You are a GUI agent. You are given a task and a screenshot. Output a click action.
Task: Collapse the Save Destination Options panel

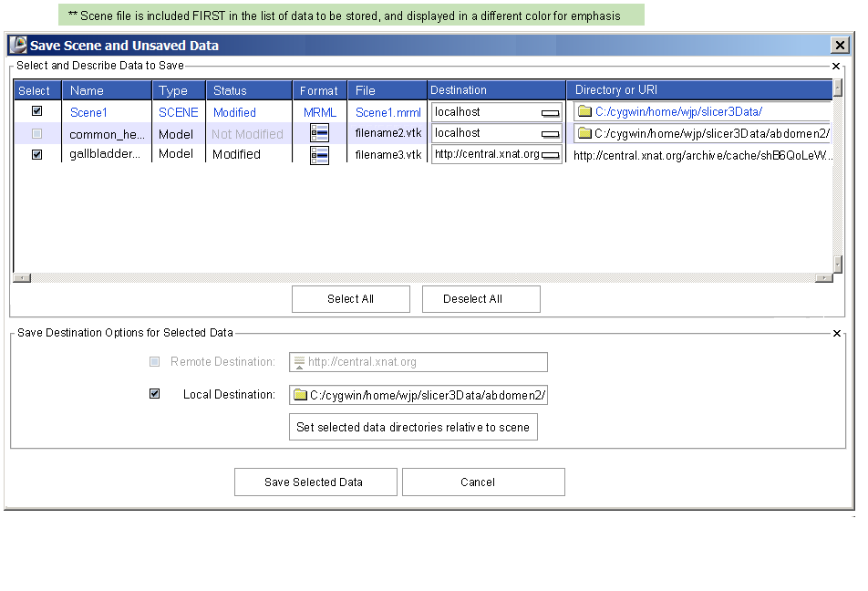point(836,334)
